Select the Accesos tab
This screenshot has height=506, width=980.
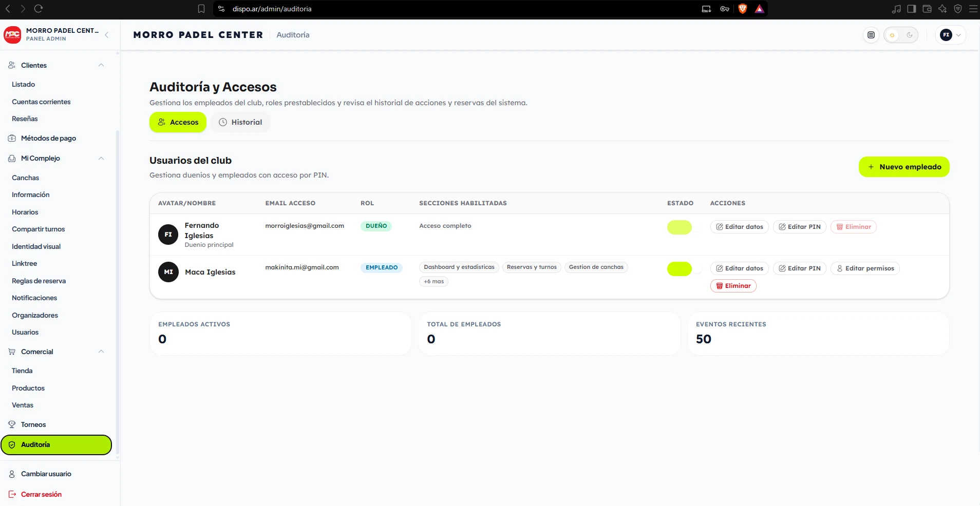point(178,122)
